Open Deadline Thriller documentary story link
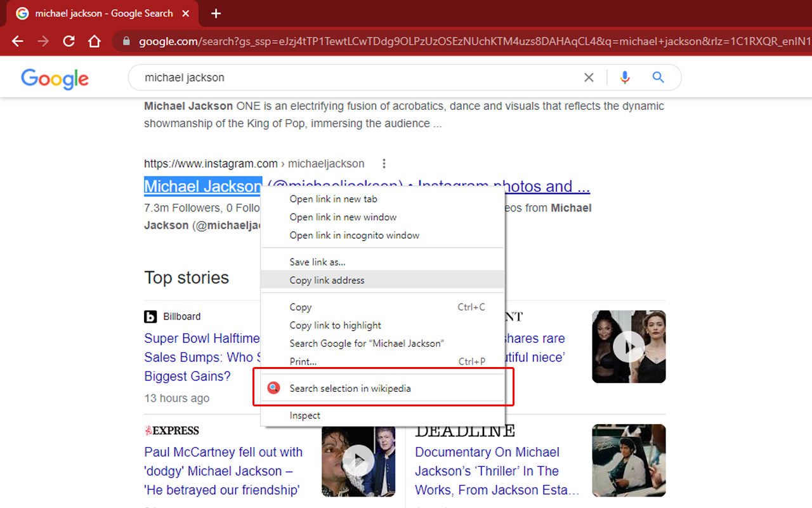Viewport: 812px width, 508px height. pyautogui.click(x=497, y=471)
